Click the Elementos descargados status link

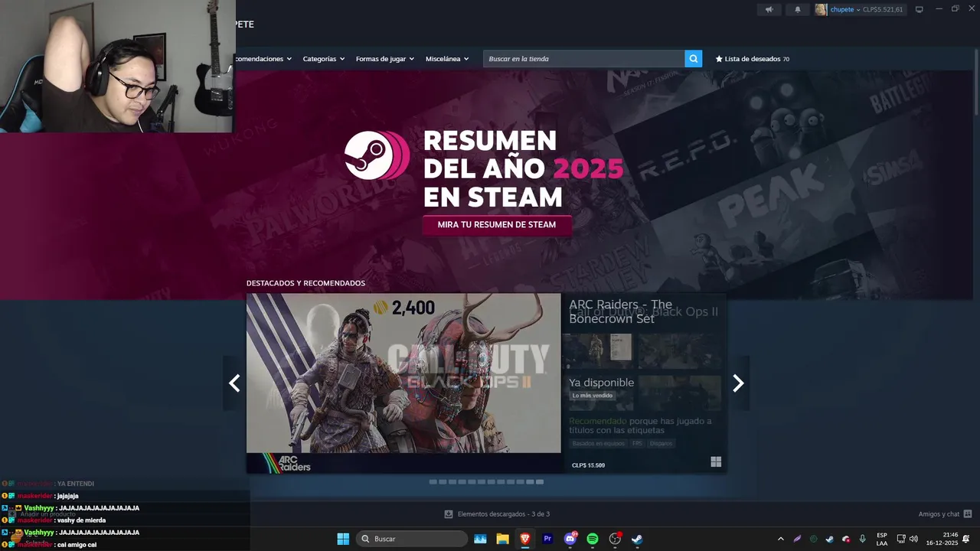[503, 514]
